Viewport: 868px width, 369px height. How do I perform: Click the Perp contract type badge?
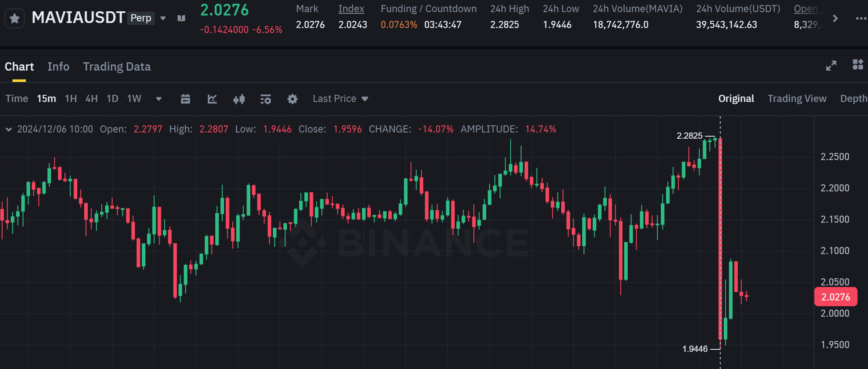[x=141, y=18]
